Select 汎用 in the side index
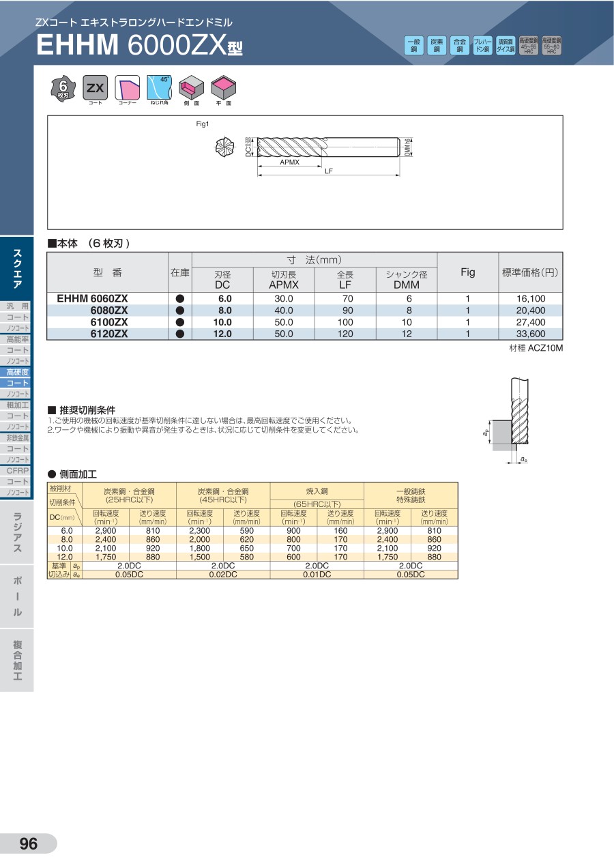614x868 pixels. 17,306
